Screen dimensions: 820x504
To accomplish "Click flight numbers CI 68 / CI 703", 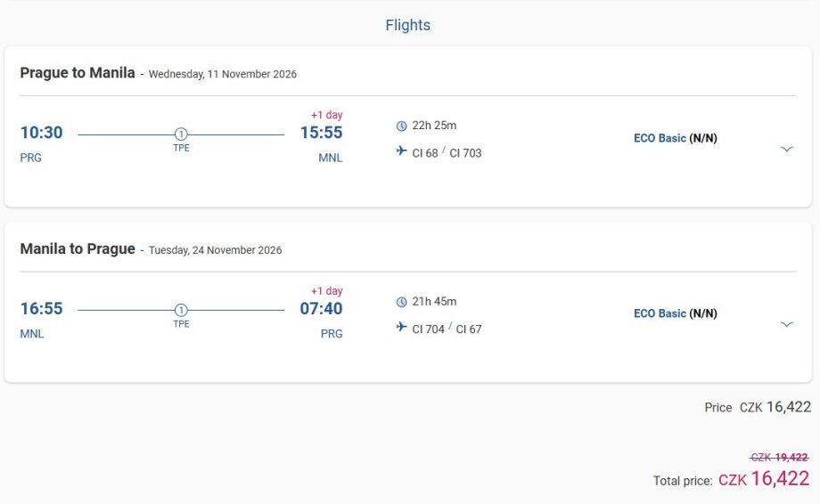I will (x=447, y=153).
